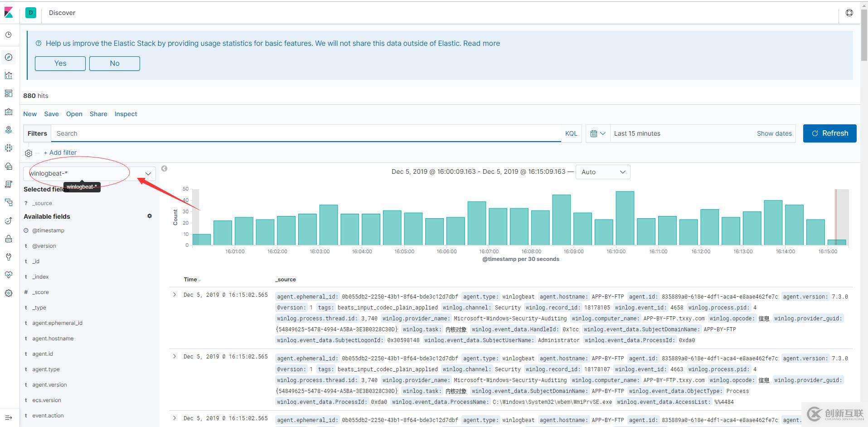Select the agent.hostname field
This screenshot has width=868, height=427.
click(x=53, y=339)
